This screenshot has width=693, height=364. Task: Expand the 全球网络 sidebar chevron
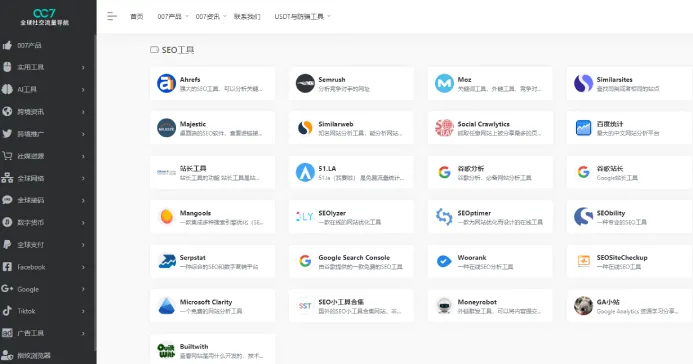pyautogui.click(x=83, y=178)
